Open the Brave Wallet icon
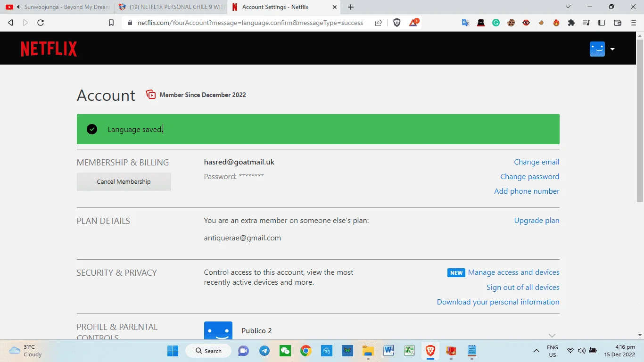 point(618,23)
